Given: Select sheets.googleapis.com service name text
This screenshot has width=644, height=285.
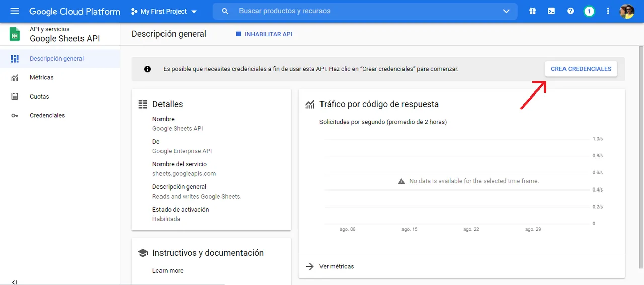Looking at the screenshot, I should click(x=184, y=174).
